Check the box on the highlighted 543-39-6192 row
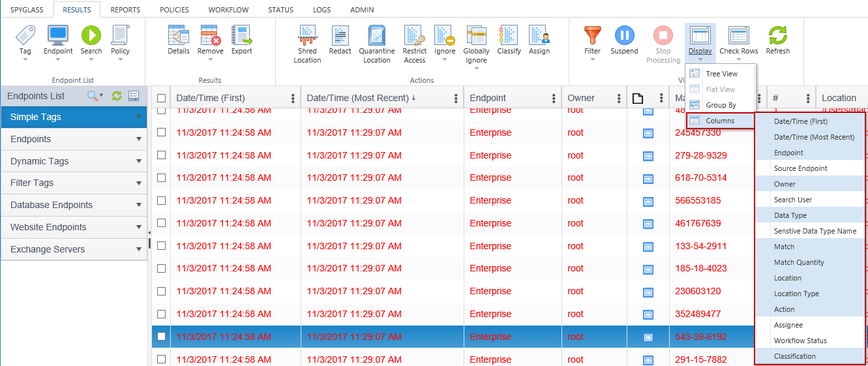868x366 pixels. (x=161, y=337)
